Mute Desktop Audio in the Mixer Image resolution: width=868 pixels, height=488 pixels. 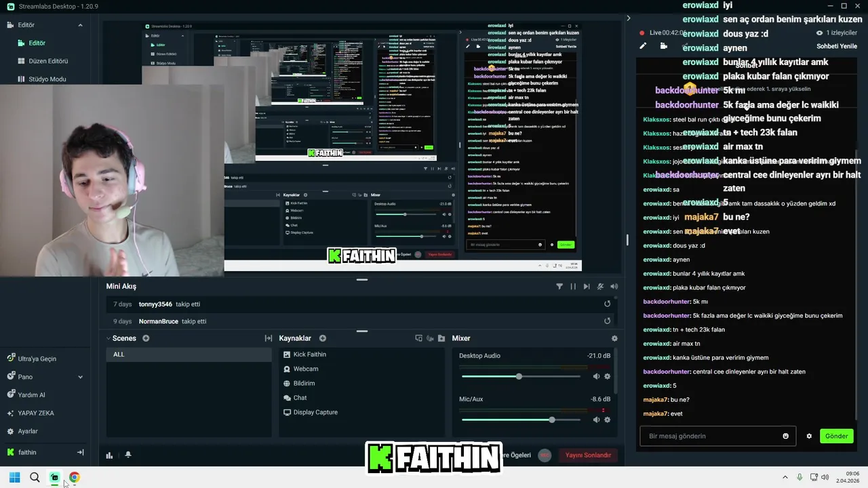[596, 376]
